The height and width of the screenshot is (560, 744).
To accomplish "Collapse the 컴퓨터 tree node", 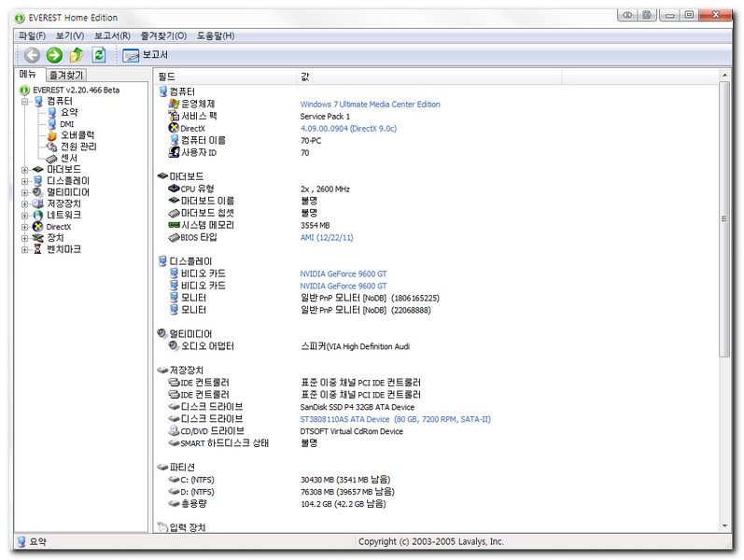I will click(x=25, y=101).
